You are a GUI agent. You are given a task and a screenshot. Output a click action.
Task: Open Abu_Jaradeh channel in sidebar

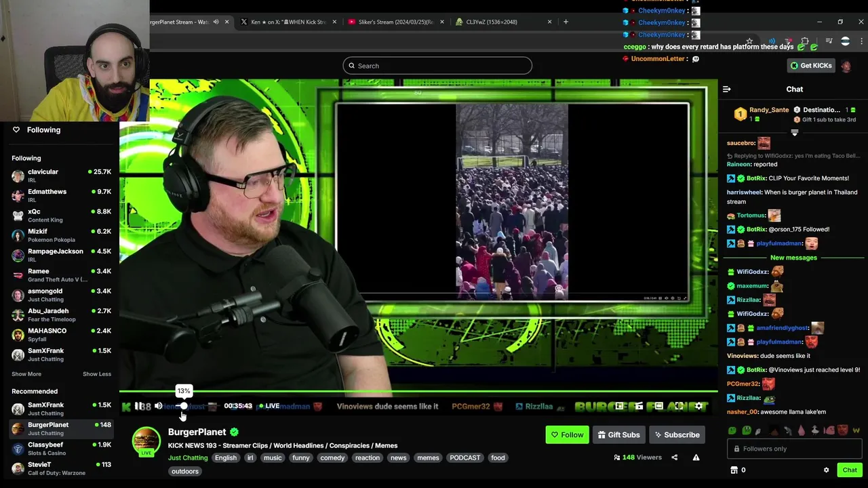pos(61,314)
